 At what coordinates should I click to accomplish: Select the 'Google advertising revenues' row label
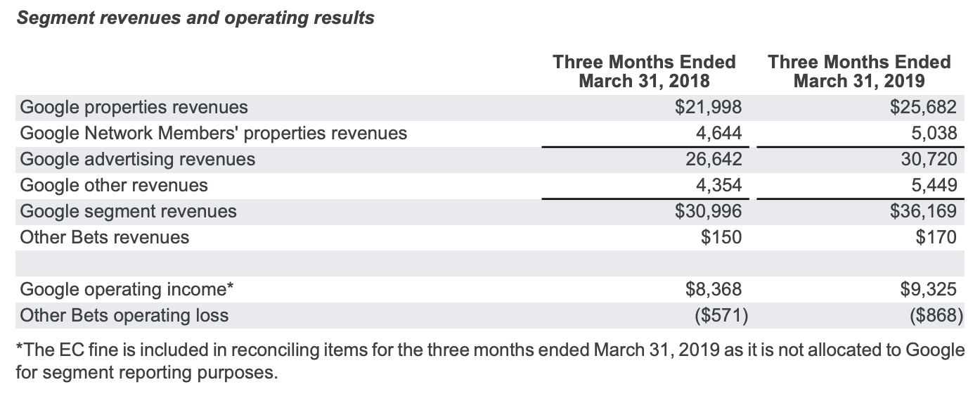tap(138, 160)
